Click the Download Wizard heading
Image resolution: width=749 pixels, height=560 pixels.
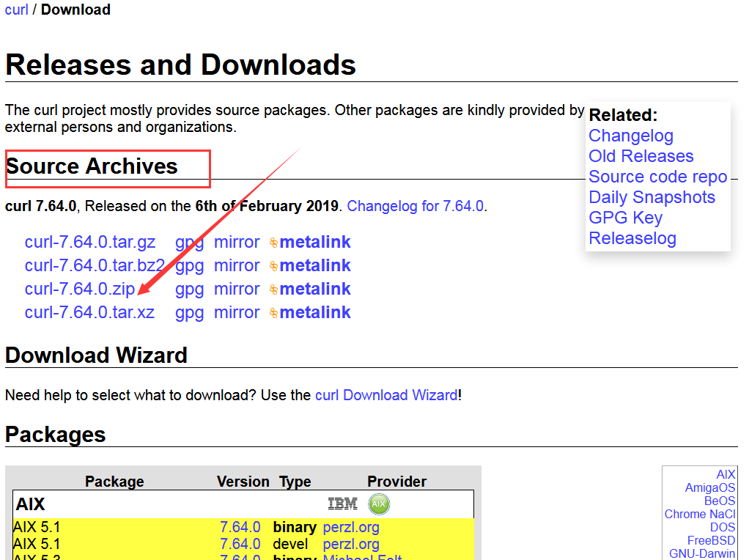click(x=96, y=355)
